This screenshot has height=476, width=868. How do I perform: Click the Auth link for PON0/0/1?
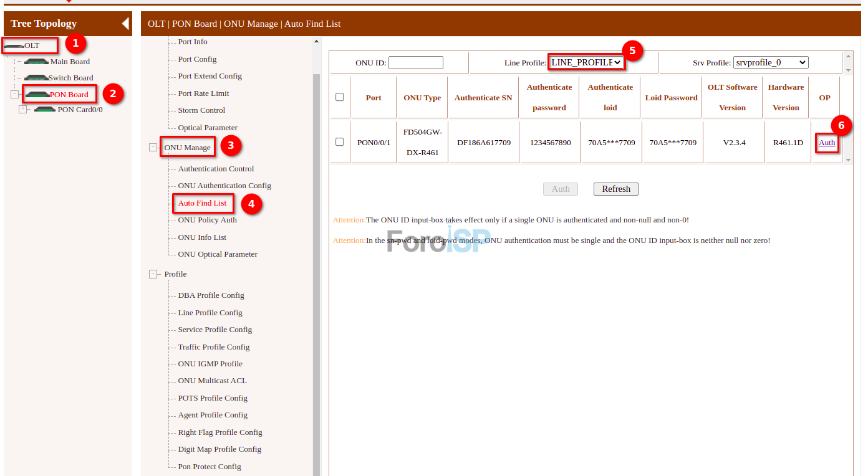826,143
